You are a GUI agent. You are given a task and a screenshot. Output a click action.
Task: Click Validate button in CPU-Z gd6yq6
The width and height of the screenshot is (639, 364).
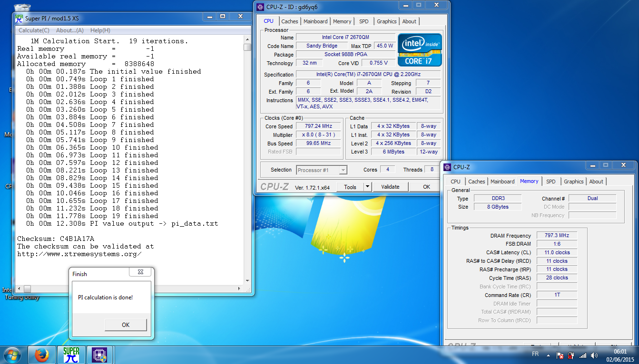click(x=390, y=187)
